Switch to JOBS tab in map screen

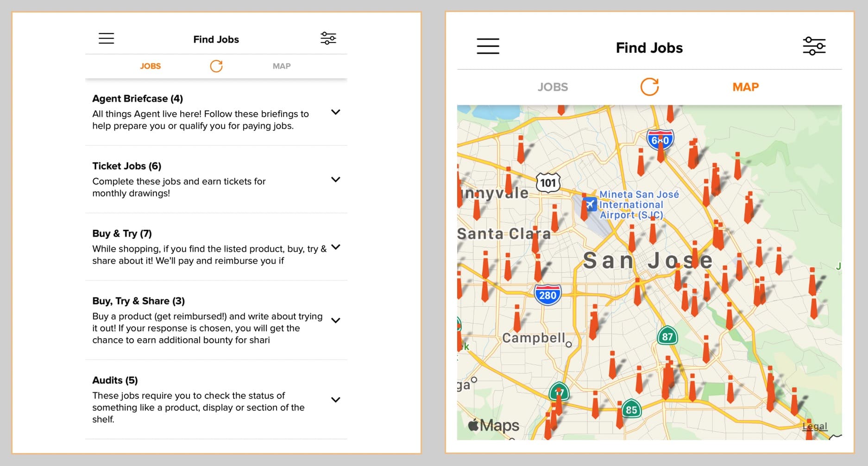553,87
